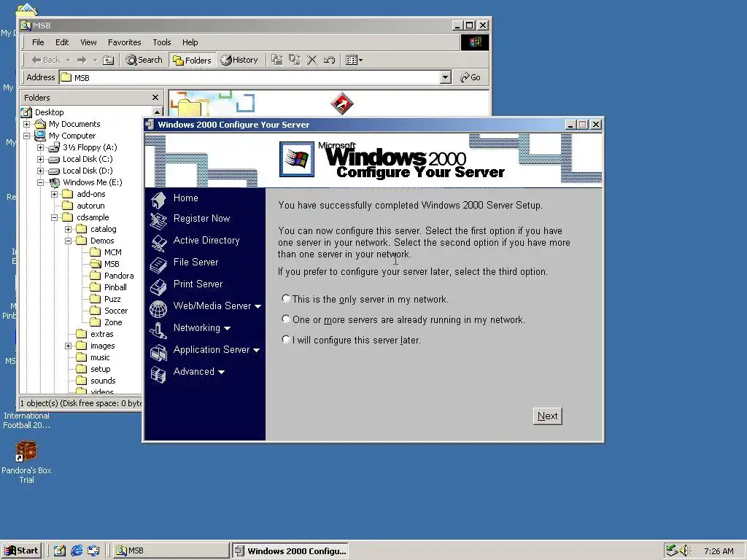Expand the Web/Media Server dropdown arrow

258,307
